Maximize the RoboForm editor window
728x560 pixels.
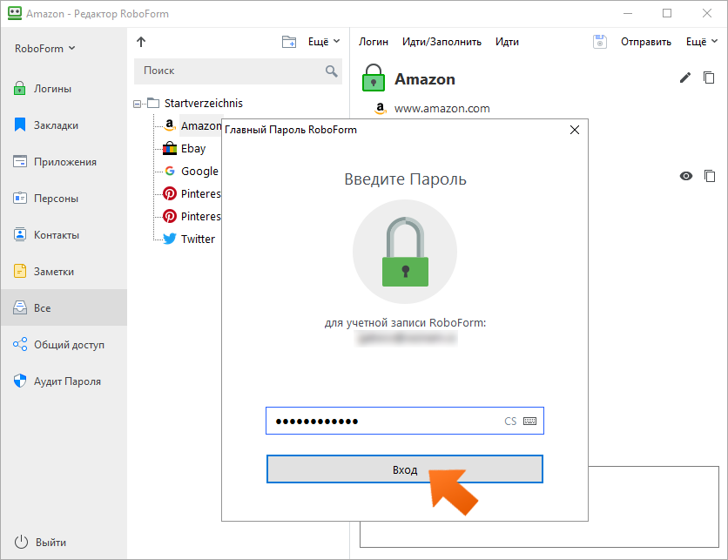click(667, 13)
